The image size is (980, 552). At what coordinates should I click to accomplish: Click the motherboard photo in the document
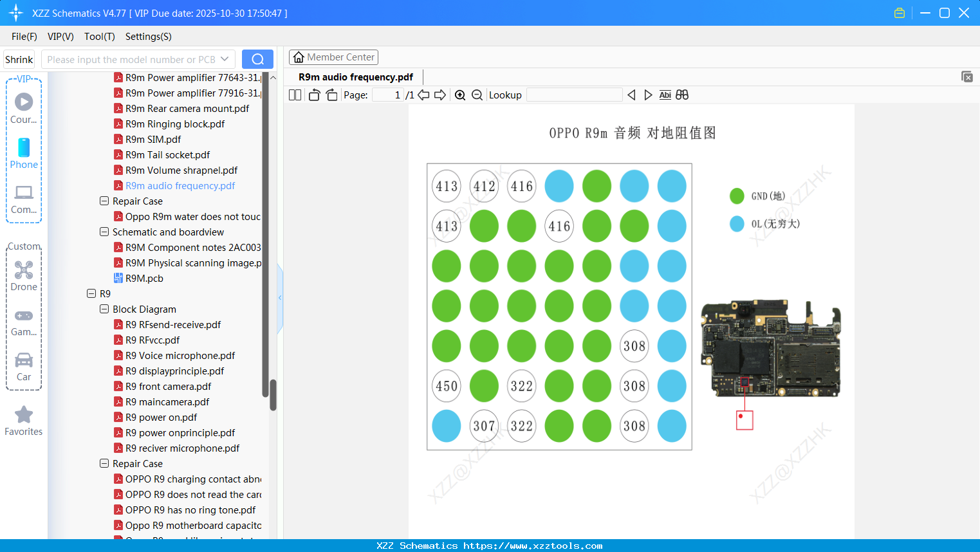click(x=771, y=348)
